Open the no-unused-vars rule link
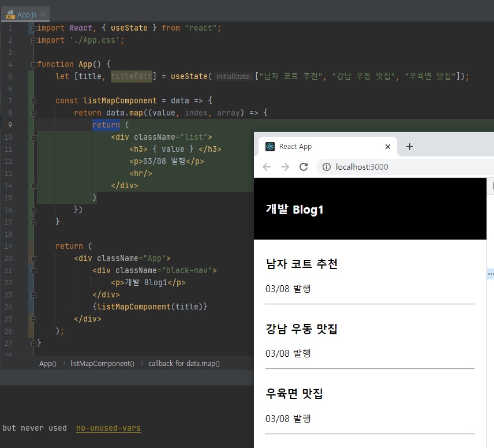 tap(108, 428)
